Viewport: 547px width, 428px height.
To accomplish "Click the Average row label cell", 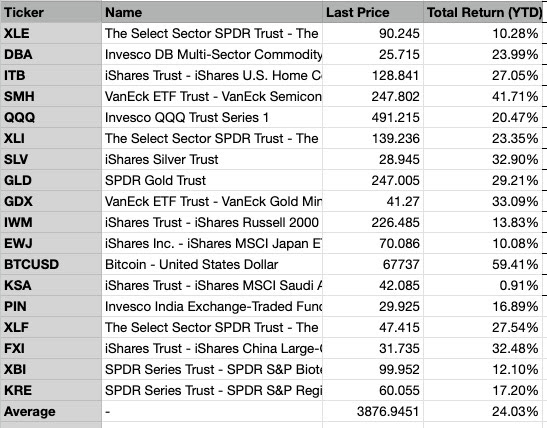I will [51, 412].
